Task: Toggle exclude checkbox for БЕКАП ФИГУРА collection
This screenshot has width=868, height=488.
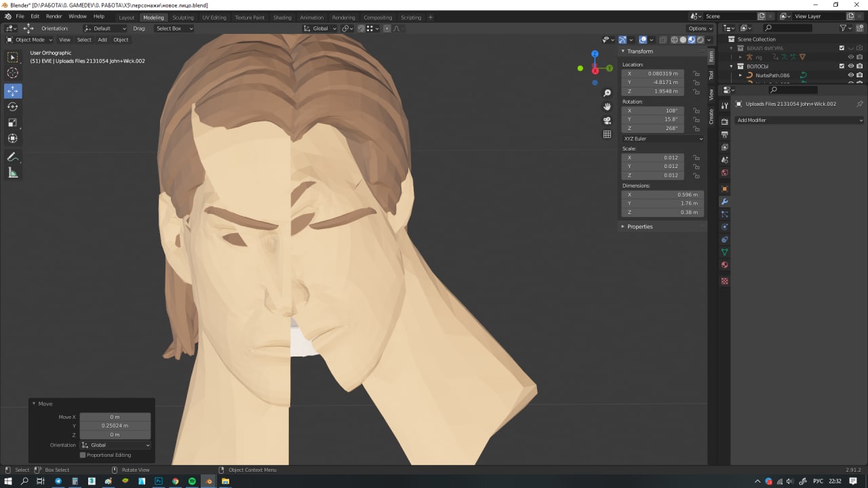Action: click(842, 48)
